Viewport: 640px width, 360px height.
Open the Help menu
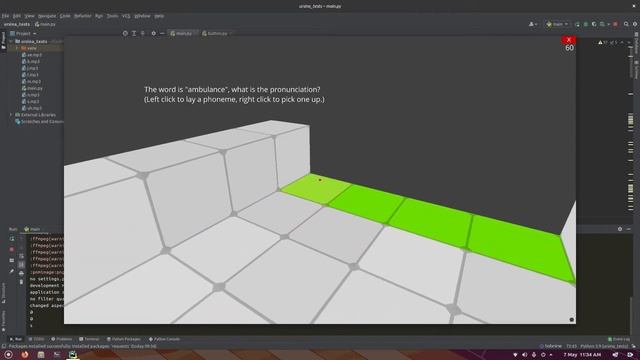coord(159,16)
